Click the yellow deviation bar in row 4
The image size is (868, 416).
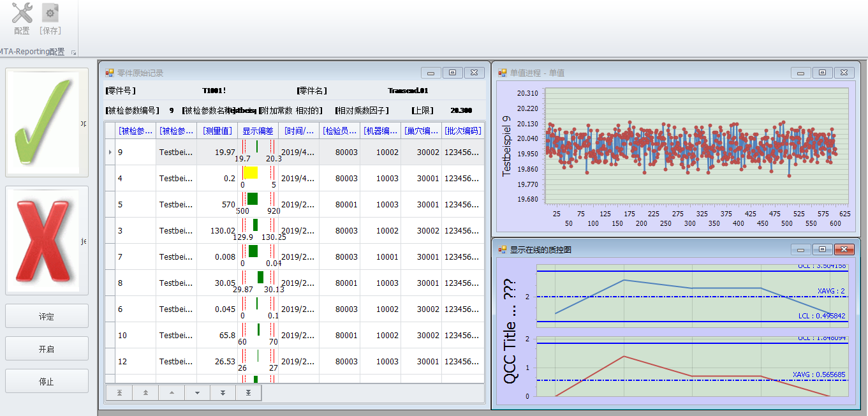coord(250,173)
